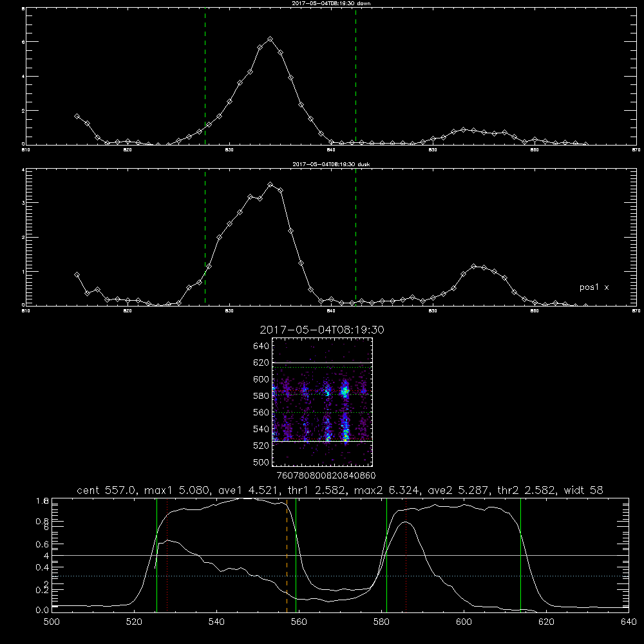Viewport: 644px width, 644px height.
Task: Click the '640' x-axis label on bottom plot
Action: pos(629,622)
